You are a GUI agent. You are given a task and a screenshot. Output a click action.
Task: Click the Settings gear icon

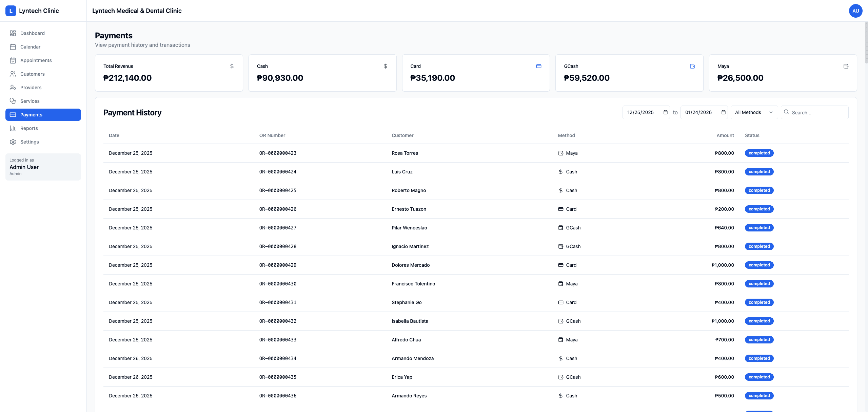click(x=13, y=142)
